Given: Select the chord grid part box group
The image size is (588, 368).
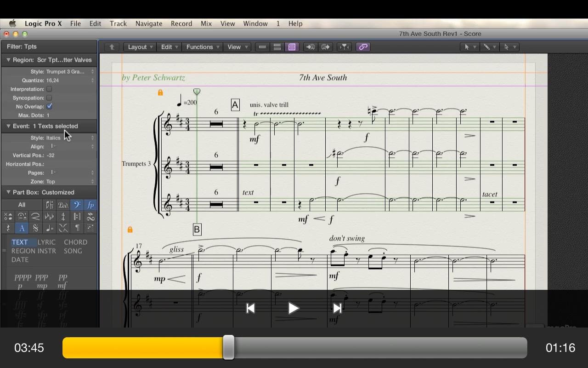Looking at the screenshot, I should click(x=90, y=228).
